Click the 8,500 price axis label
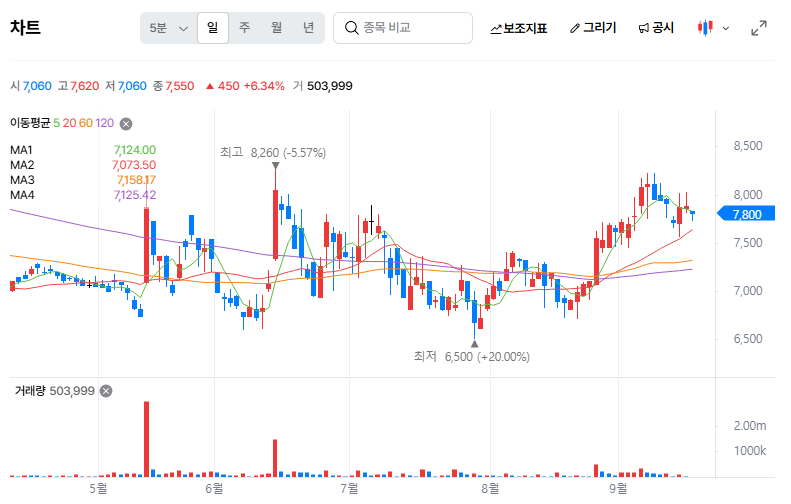Screen dimensions: 791x504 [748, 146]
